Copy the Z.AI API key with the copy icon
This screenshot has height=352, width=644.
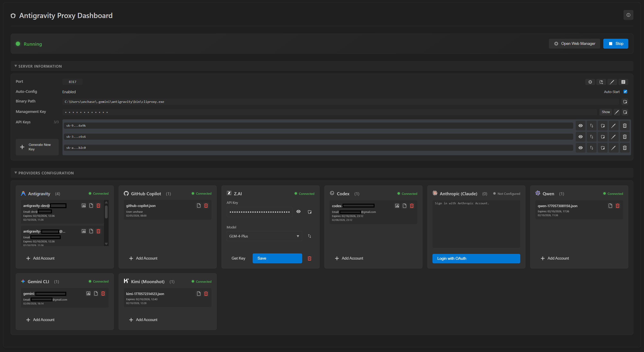310,212
